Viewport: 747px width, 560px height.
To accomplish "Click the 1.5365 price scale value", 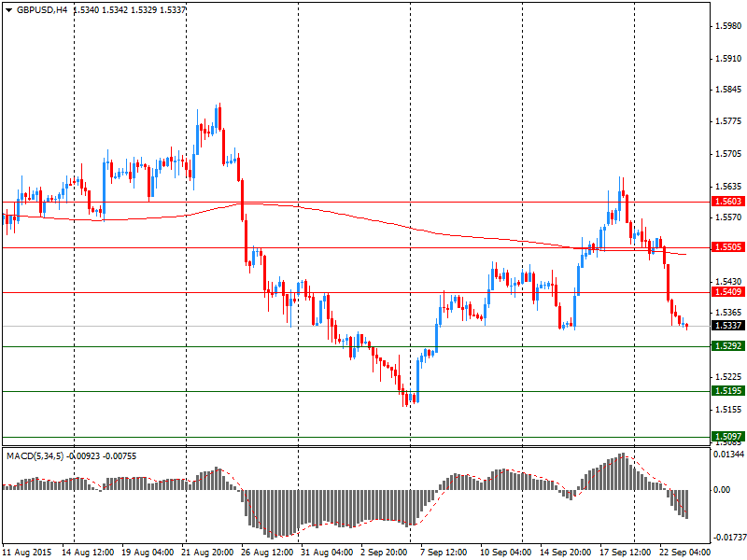I will pos(729,313).
